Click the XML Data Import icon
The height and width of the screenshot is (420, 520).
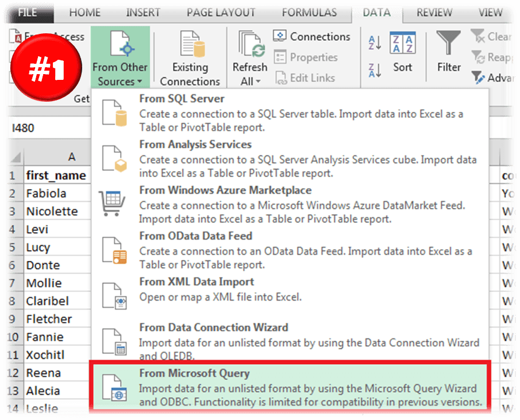(x=114, y=296)
